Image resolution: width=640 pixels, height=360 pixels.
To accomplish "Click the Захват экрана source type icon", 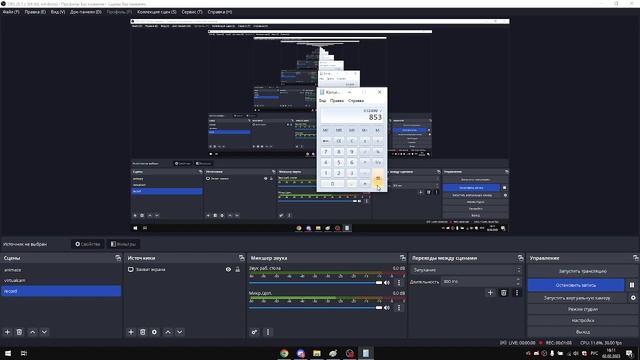I will (131, 269).
